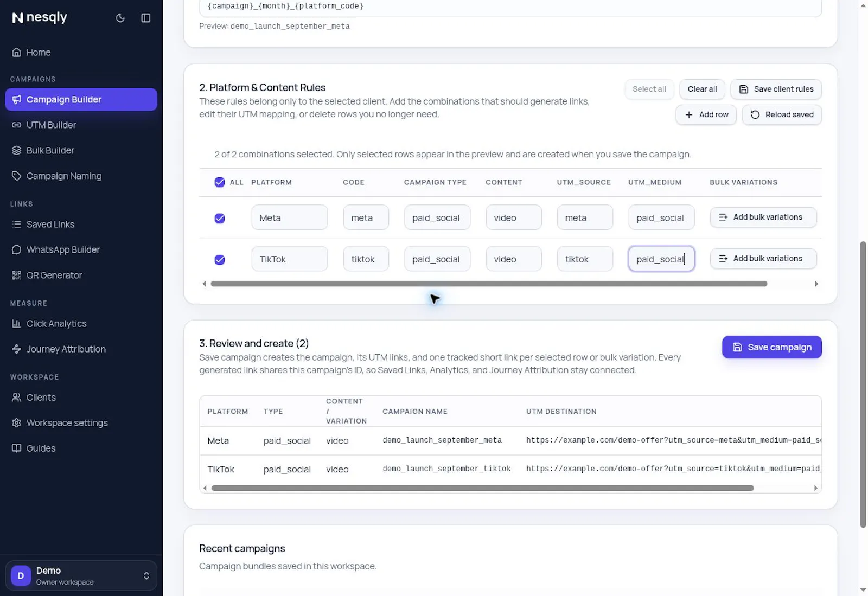Edit TikTok row utm_medium field

pos(661,259)
